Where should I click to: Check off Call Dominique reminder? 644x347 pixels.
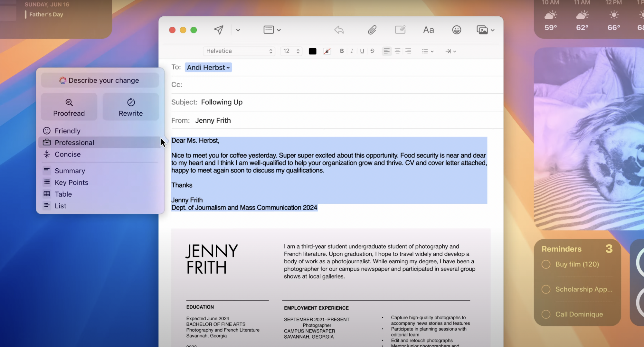[546, 314]
